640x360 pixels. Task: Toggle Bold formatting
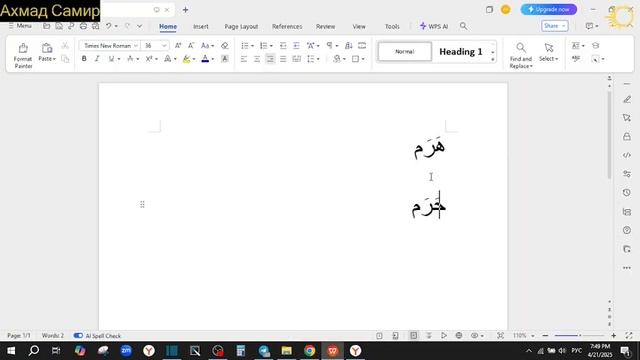pyautogui.click(x=84, y=59)
